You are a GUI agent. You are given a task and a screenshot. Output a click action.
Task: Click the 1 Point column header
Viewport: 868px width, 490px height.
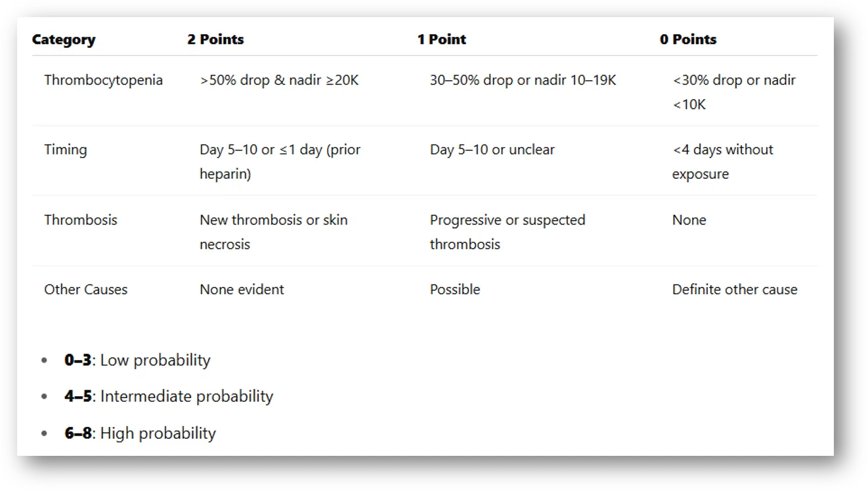[441, 39]
